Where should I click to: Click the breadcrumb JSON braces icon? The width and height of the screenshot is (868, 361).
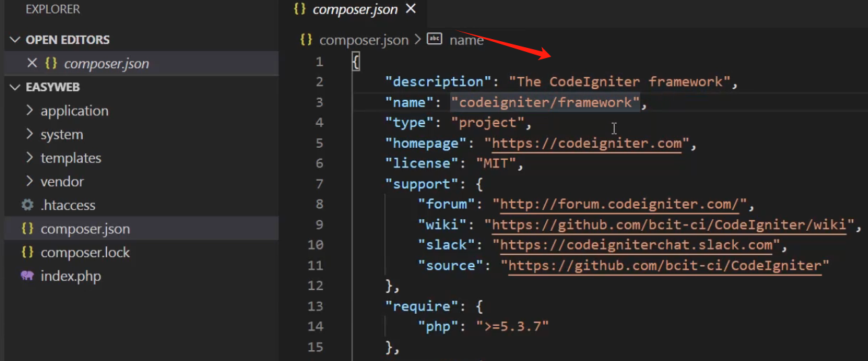tap(306, 39)
